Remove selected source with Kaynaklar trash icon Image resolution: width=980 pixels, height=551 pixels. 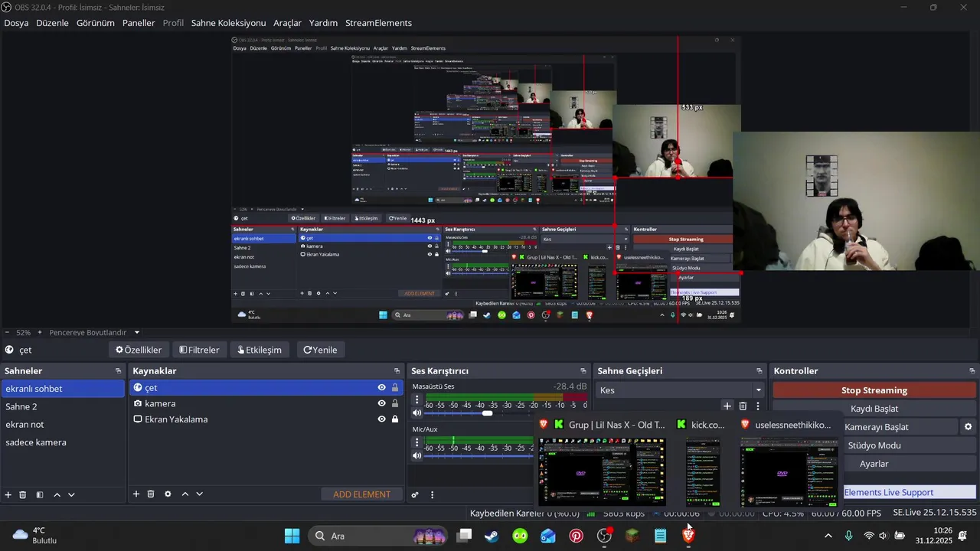click(x=151, y=494)
